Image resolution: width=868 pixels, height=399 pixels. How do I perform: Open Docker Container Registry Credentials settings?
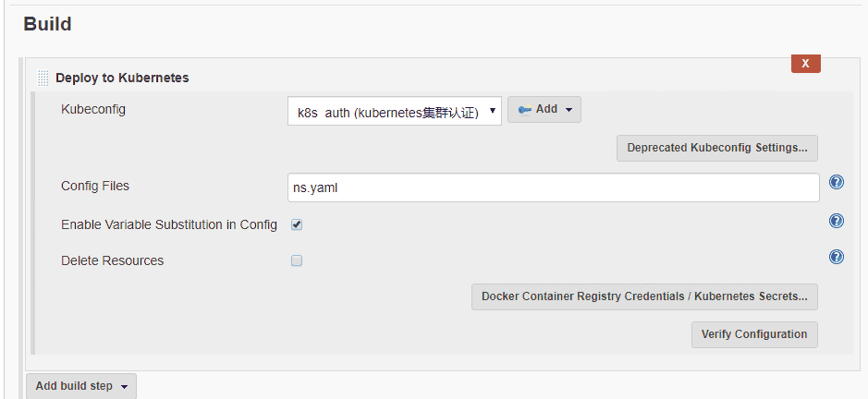coord(644,296)
